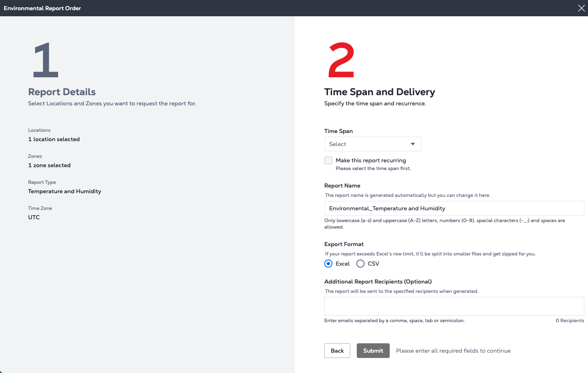588x373 pixels.
Task: Click the "1 location selected" value
Action: coord(54,139)
